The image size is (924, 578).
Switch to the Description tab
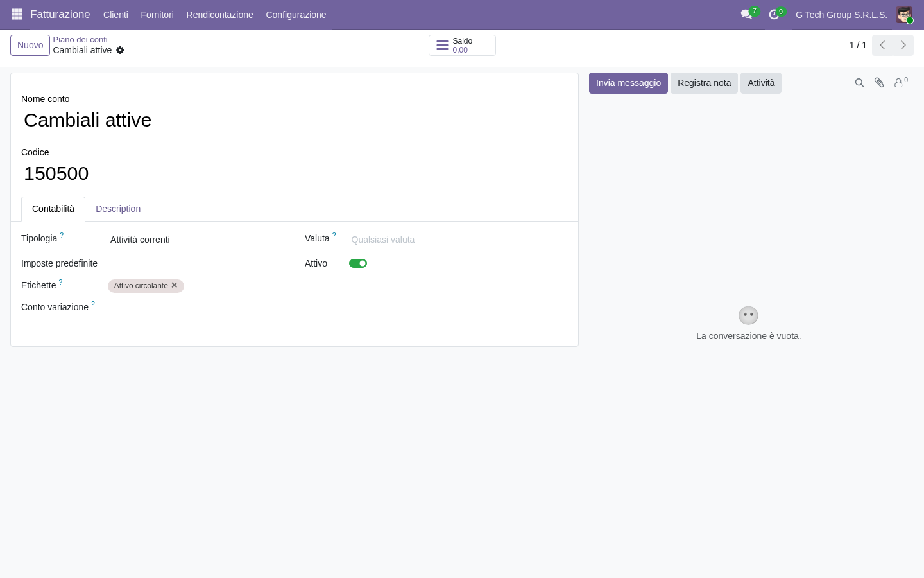point(118,209)
